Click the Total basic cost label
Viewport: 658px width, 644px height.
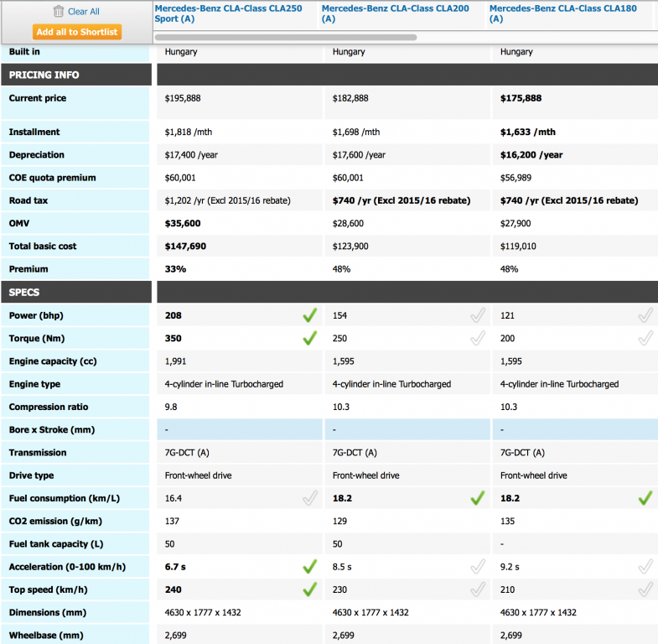pos(43,246)
